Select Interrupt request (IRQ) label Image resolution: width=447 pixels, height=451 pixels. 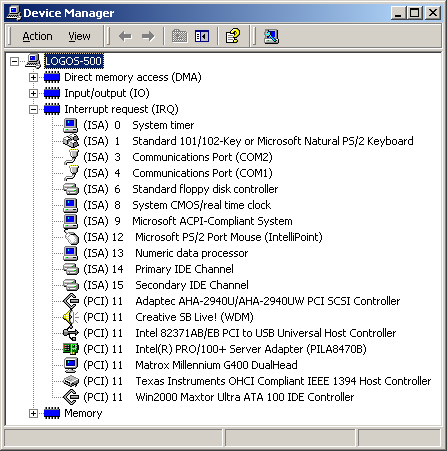tap(122, 109)
